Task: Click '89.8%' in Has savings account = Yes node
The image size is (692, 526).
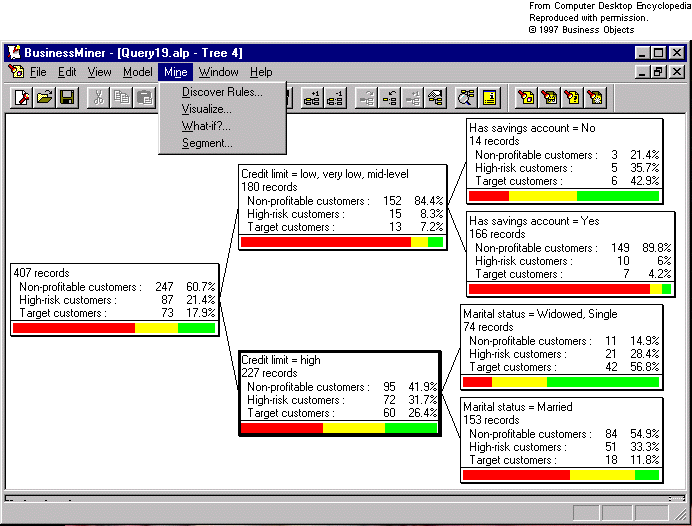Action: pos(657,248)
